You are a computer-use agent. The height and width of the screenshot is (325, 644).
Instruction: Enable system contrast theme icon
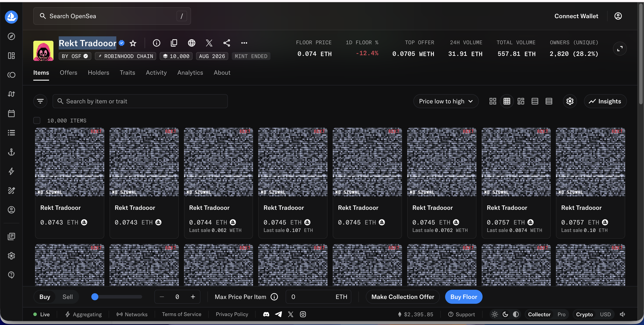click(x=516, y=314)
